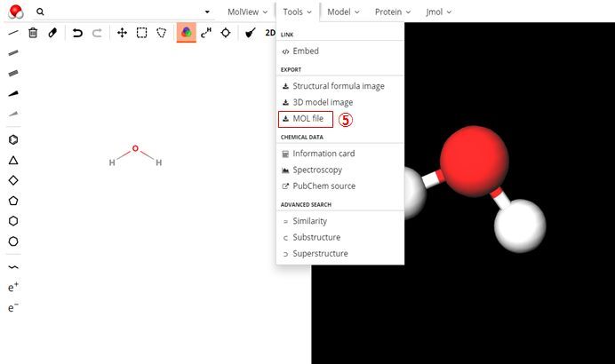This screenshot has width=615, height=364.
Task: Open the MolView dropdown menu
Action: (247, 12)
